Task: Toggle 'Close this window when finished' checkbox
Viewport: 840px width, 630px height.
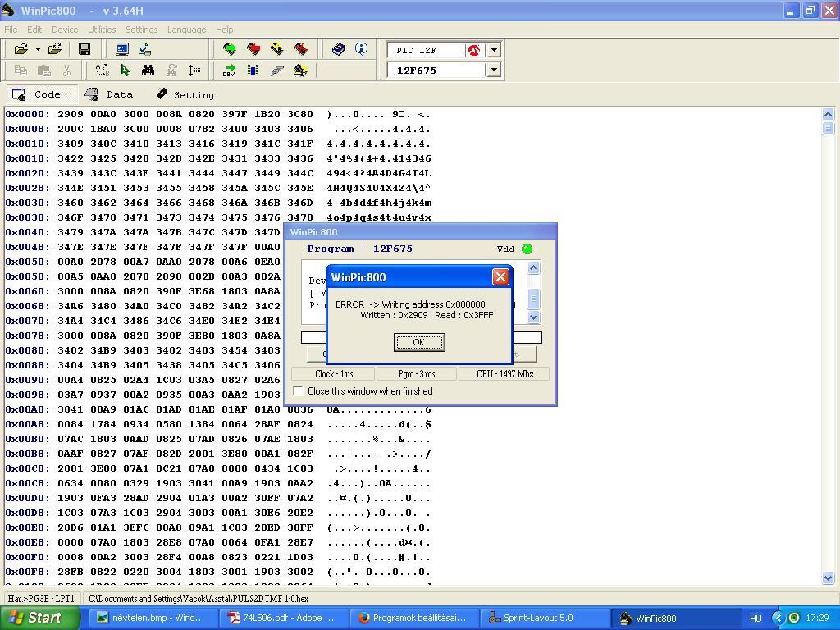Action: pyautogui.click(x=299, y=391)
